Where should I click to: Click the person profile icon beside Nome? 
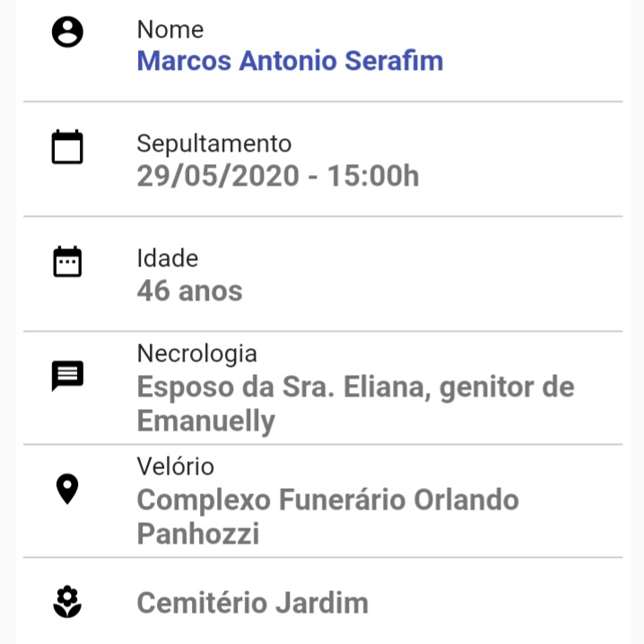click(67, 32)
